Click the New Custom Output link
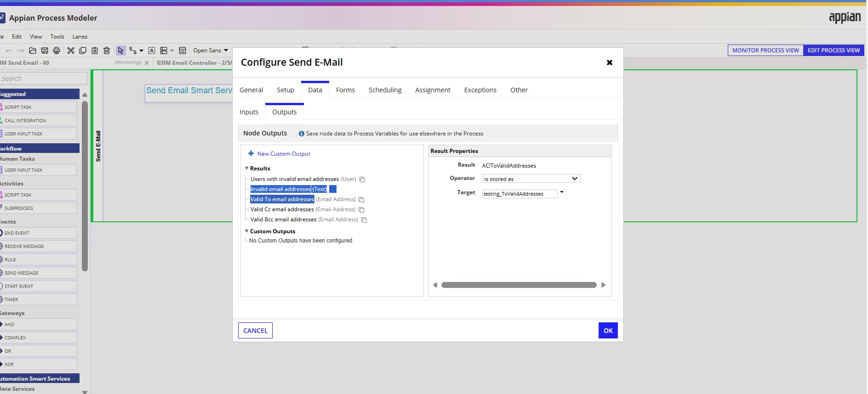868x394 pixels. (x=284, y=154)
